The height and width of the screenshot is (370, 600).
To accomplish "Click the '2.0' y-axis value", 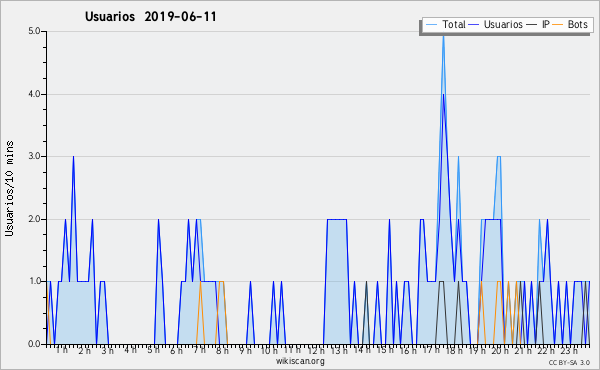I will pyautogui.click(x=34, y=219).
